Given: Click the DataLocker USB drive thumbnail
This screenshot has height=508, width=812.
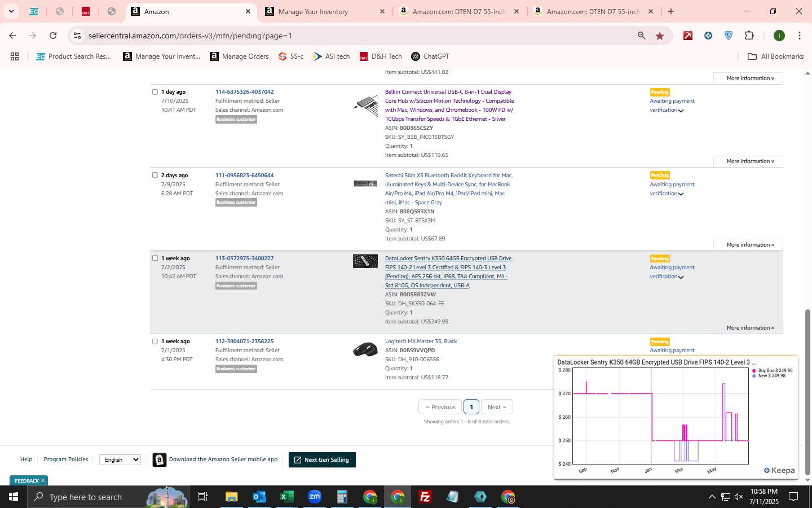Looking at the screenshot, I should [x=365, y=261].
